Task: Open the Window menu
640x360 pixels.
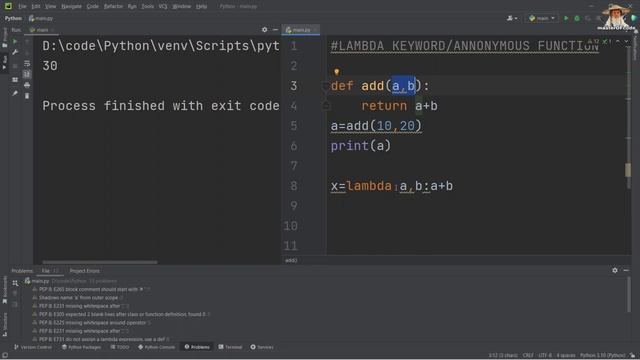Action: (182, 7)
